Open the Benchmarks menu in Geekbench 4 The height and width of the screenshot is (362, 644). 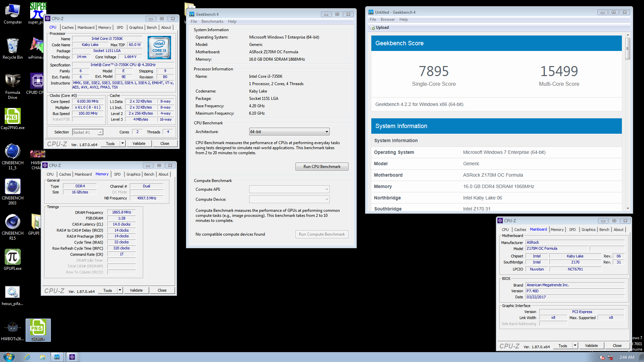212,21
